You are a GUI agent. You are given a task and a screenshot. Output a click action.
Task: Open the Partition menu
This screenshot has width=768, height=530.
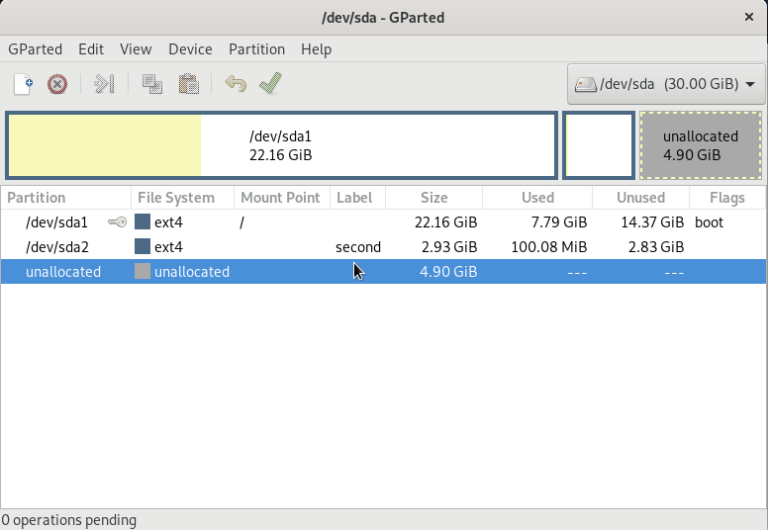tap(256, 49)
